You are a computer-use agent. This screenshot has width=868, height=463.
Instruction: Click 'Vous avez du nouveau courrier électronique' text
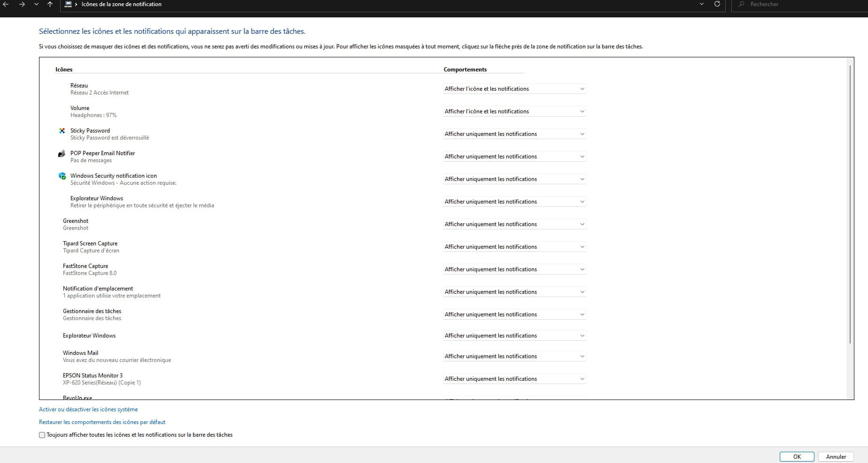[x=117, y=360]
